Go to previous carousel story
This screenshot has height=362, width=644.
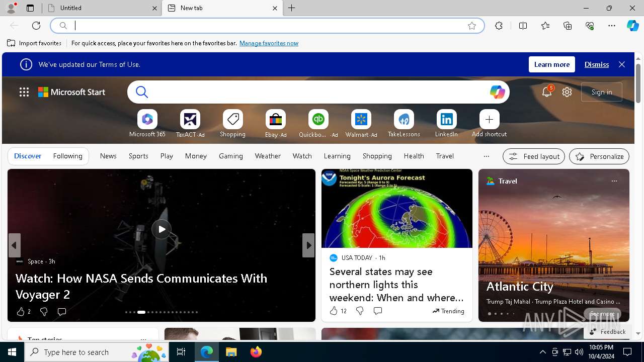14,245
